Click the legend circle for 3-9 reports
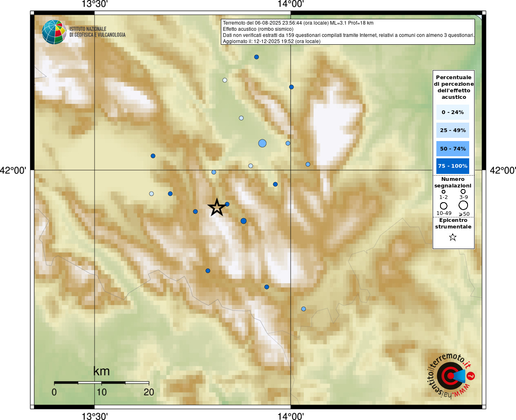Screen dimensions: 516x420 [463, 191]
